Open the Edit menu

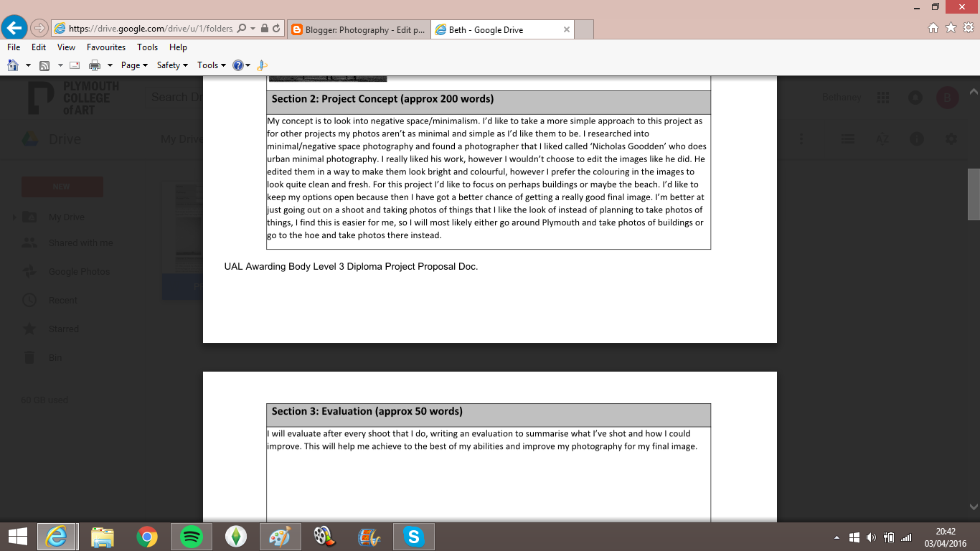39,47
